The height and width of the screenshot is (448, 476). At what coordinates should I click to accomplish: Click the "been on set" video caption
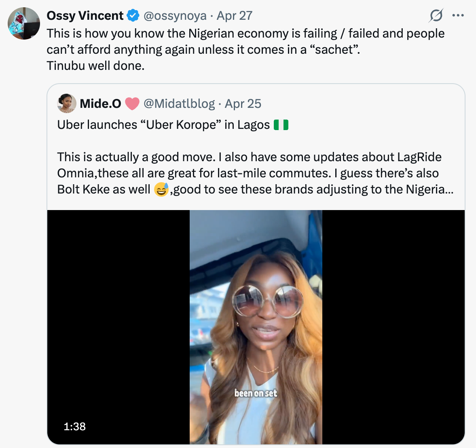pyautogui.click(x=256, y=393)
